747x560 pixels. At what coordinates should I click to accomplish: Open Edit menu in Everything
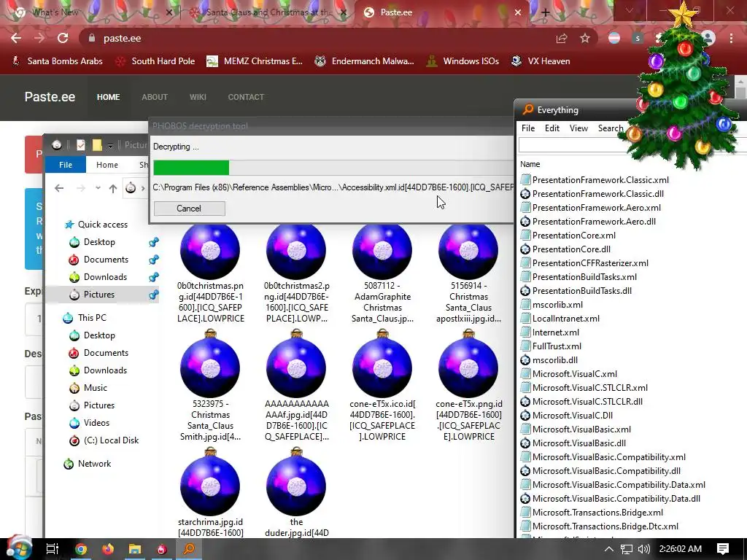pyautogui.click(x=552, y=128)
